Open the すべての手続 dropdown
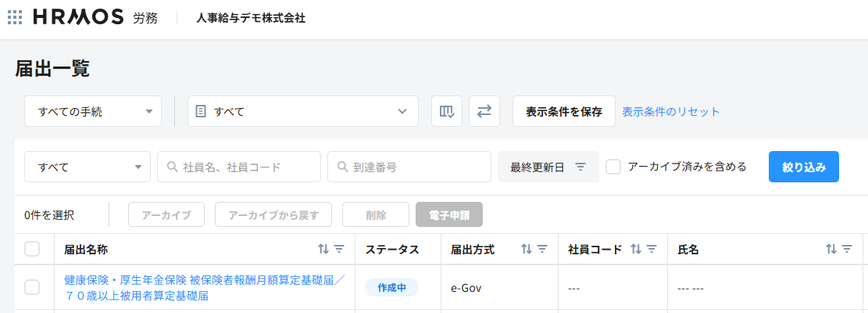The image size is (868, 313). [93, 111]
